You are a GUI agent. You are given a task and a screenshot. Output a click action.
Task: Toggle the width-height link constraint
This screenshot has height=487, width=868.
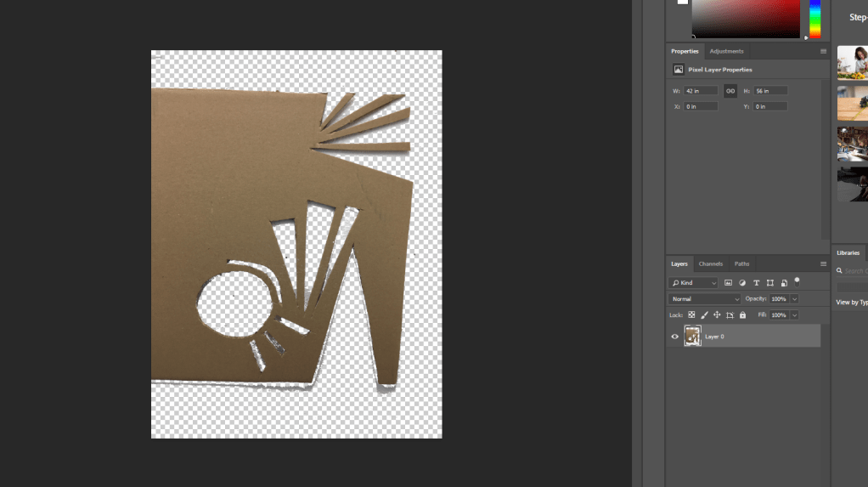pos(730,91)
